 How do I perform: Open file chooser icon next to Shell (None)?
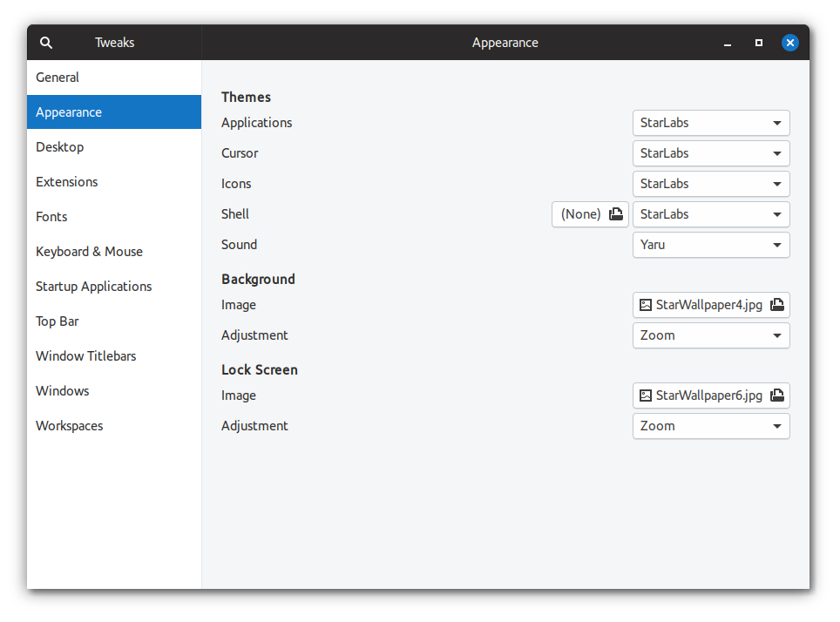(x=616, y=214)
